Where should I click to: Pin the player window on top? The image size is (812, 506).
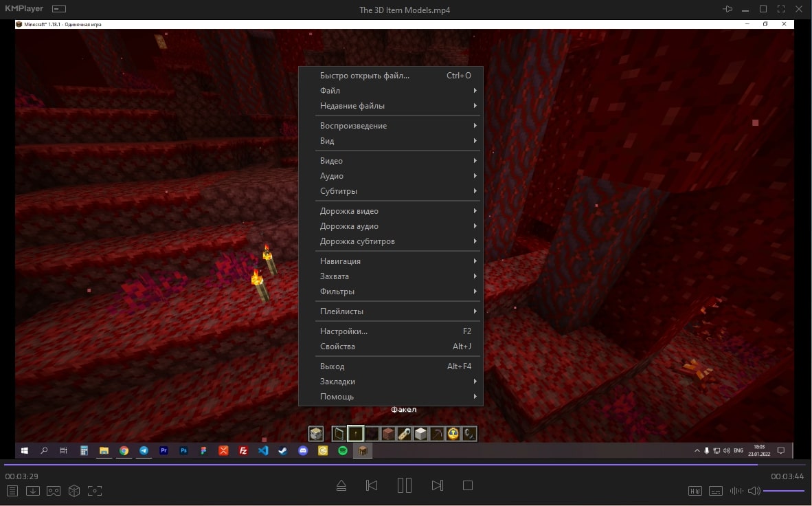point(728,10)
